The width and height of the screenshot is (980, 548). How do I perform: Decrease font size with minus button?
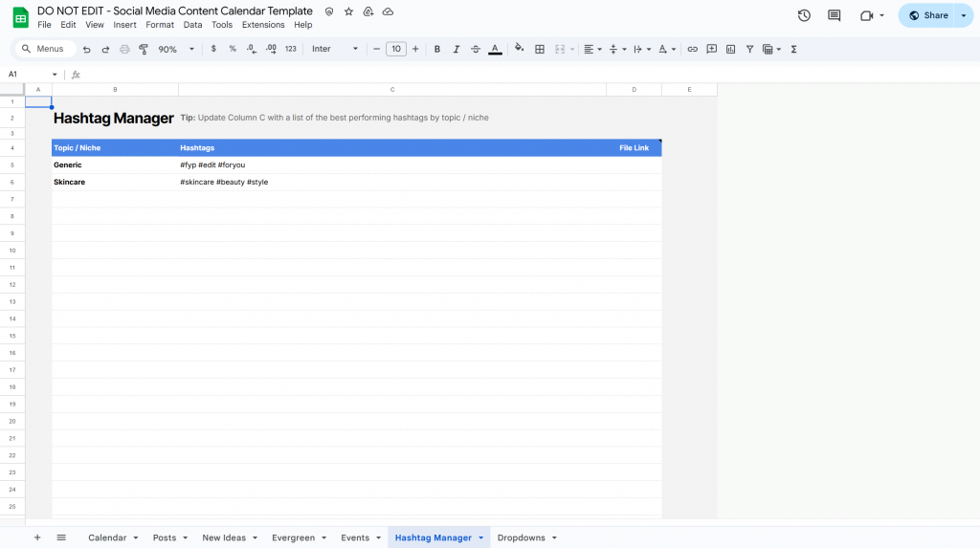[x=376, y=49]
